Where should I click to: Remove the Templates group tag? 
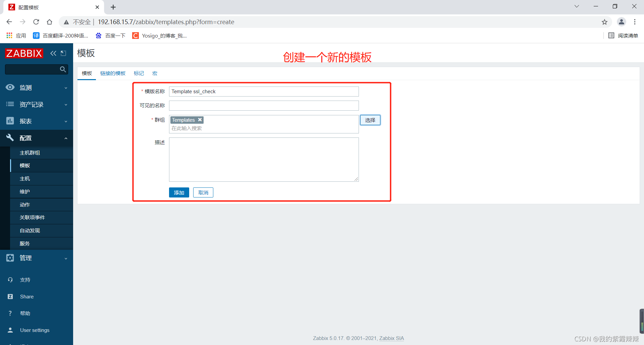coord(200,120)
